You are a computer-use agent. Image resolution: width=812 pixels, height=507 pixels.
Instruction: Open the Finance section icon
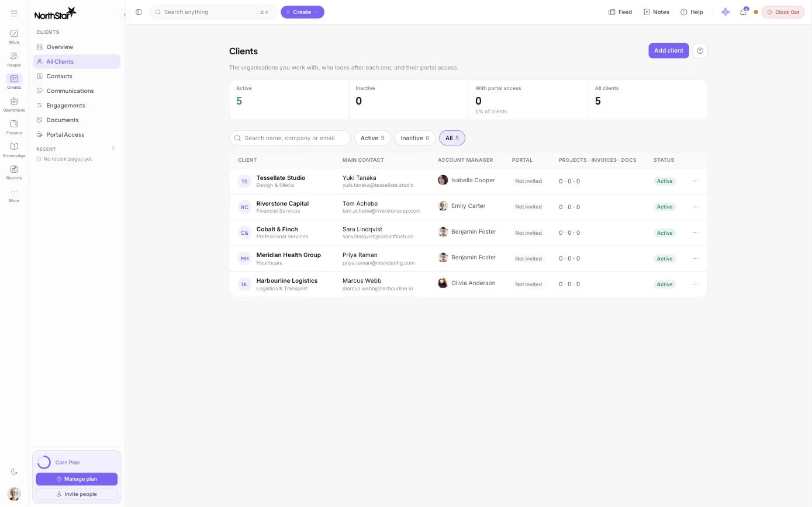[x=14, y=127]
